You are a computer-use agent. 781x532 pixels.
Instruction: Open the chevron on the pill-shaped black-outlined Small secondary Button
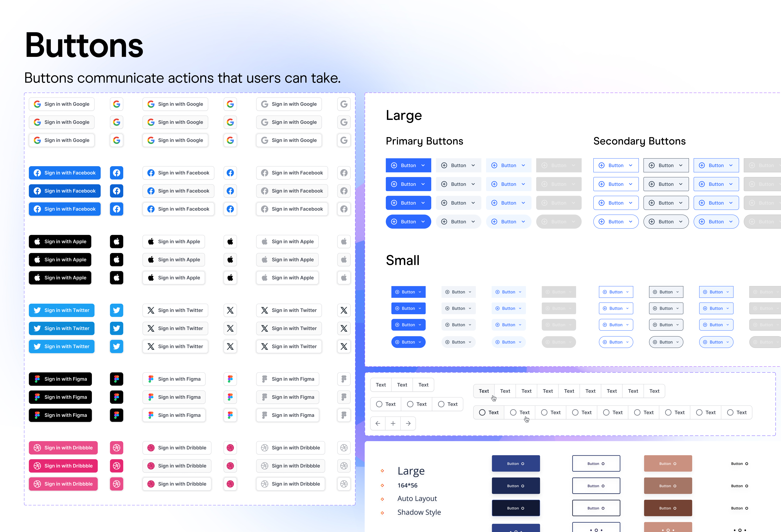click(x=678, y=342)
